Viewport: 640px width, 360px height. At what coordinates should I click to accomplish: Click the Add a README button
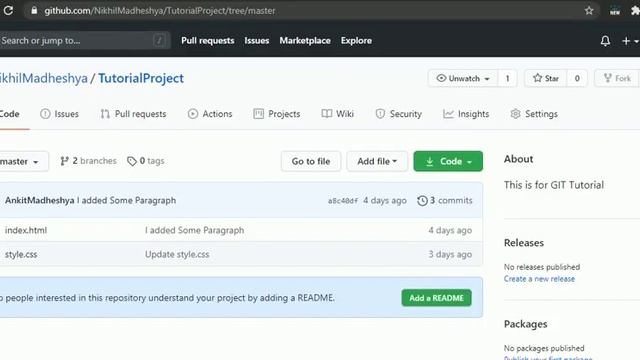[436, 298]
